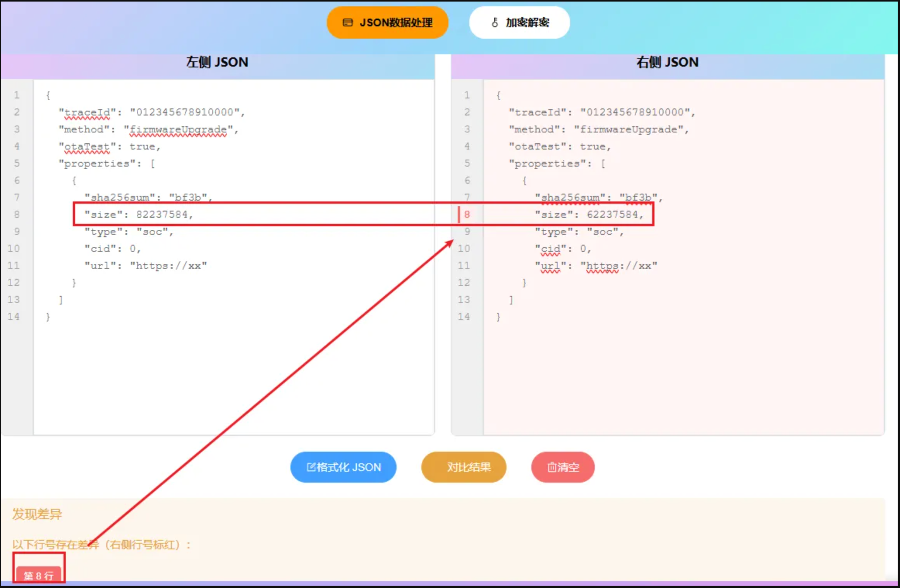This screenshot has width=900, height=588.
Task: Switch to the 加密解密 tab
Action: 519,23
